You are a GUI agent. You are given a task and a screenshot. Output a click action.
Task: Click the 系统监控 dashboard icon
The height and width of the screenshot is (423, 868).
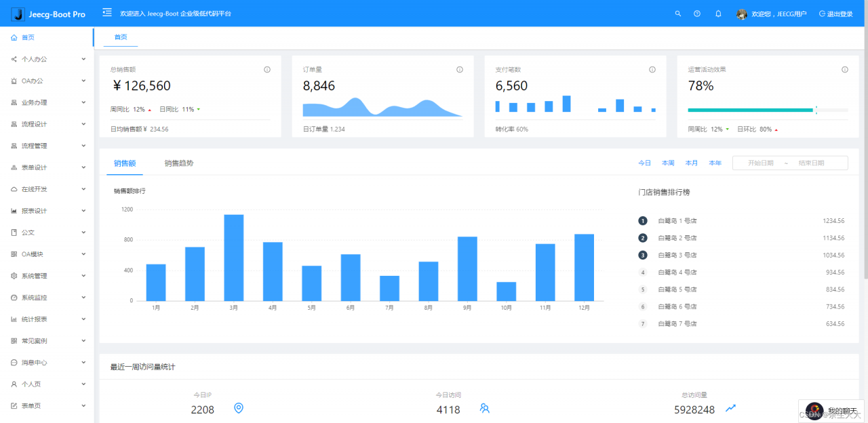click(14, 298)
